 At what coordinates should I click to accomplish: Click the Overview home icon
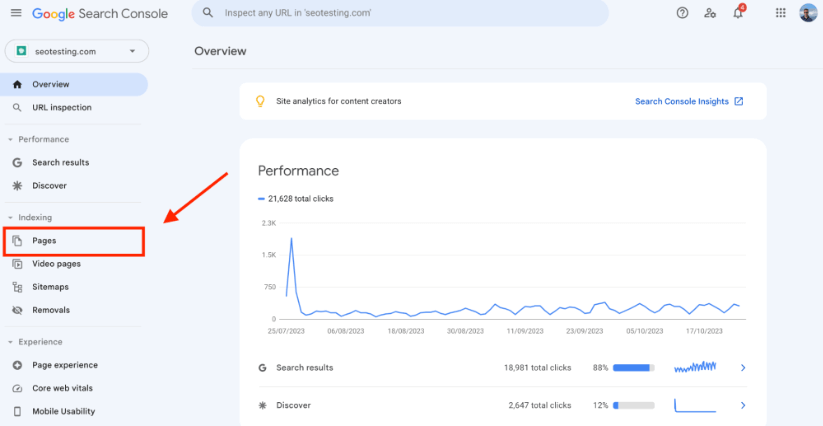17,84
